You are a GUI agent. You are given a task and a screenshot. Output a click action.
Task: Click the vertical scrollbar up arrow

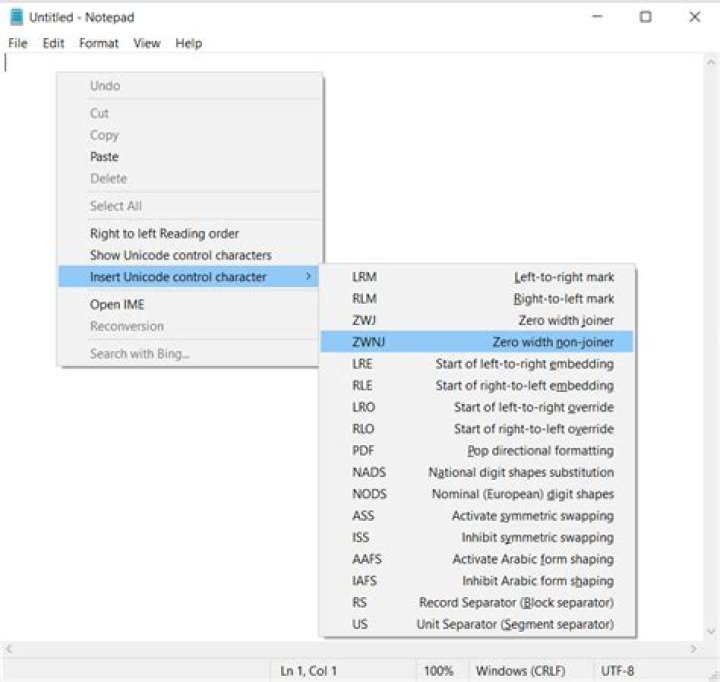pyautogui.click(x=711, y=62)
